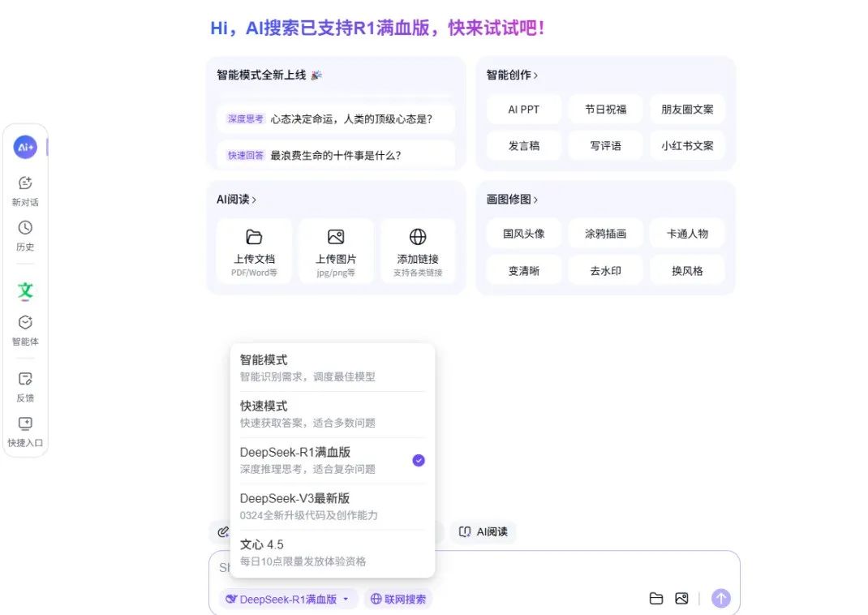Click the purple send arrow button
Image resolution: width=868 pixels, height=615 pixels.
point(720,598)
